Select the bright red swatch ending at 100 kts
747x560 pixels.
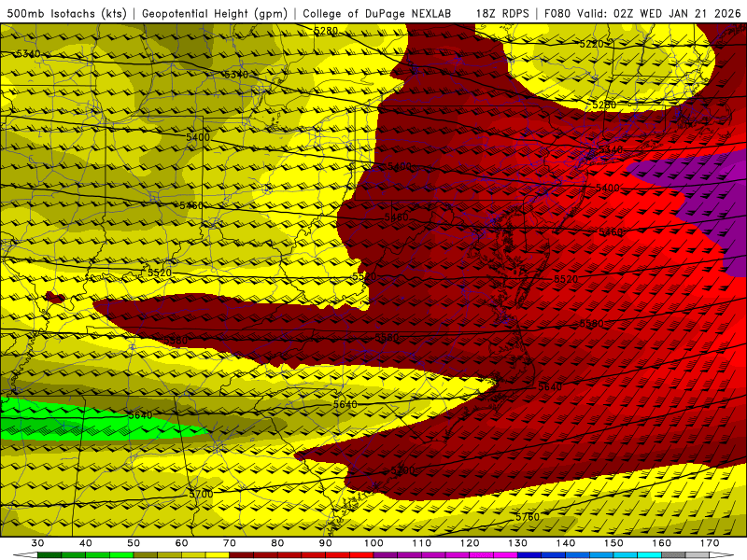coord(361,555)
